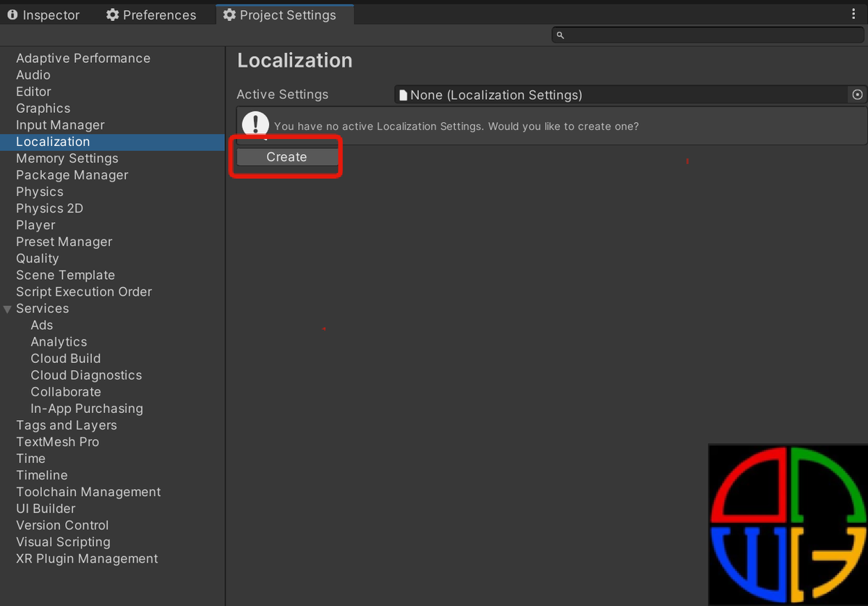
Task: Select Adaptive Performance settings
Action: pos(83,59)
